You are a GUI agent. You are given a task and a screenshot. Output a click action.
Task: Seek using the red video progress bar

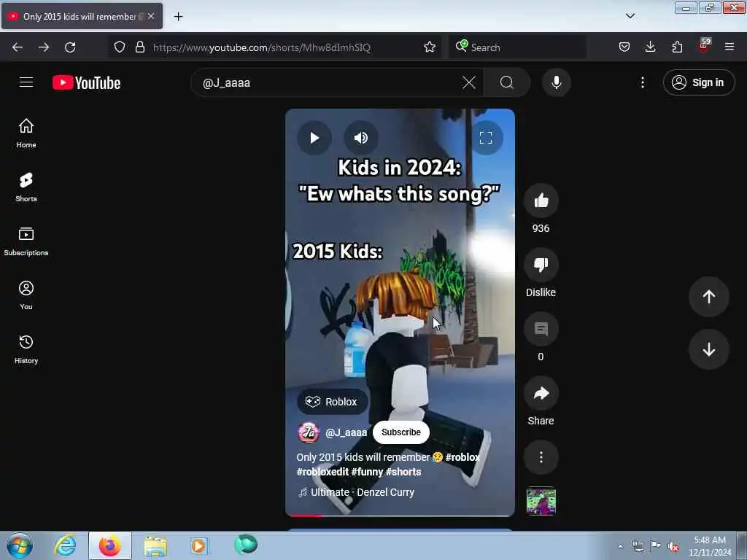coord(400,516)
